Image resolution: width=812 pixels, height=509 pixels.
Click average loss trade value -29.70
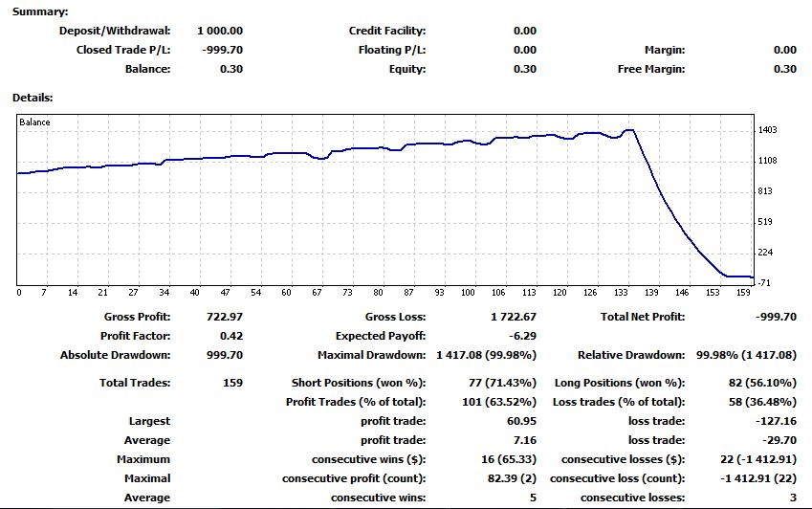click(779, 440)
